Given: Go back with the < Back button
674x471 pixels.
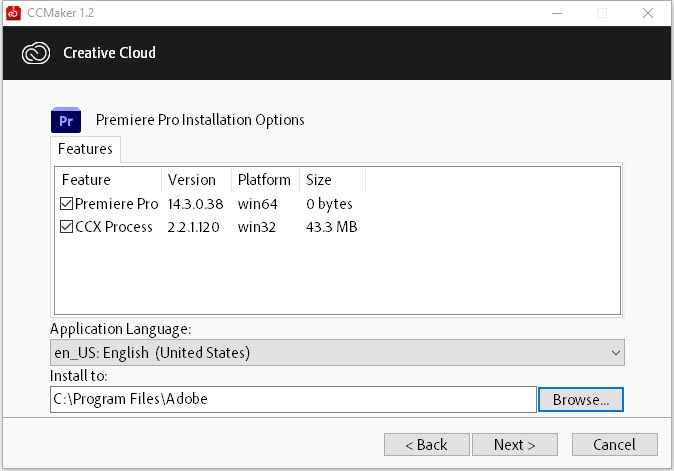Looking at the screenshot, I should [426, 444].
